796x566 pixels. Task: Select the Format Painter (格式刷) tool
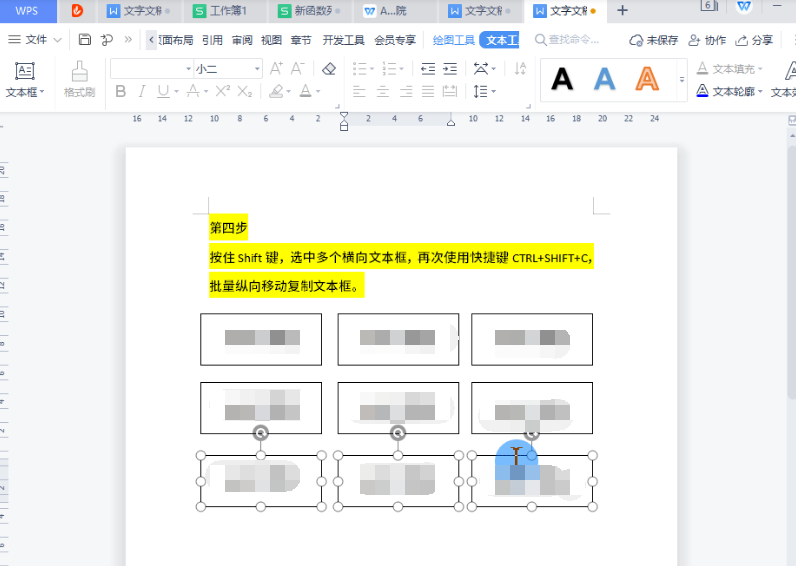[79, 79]
